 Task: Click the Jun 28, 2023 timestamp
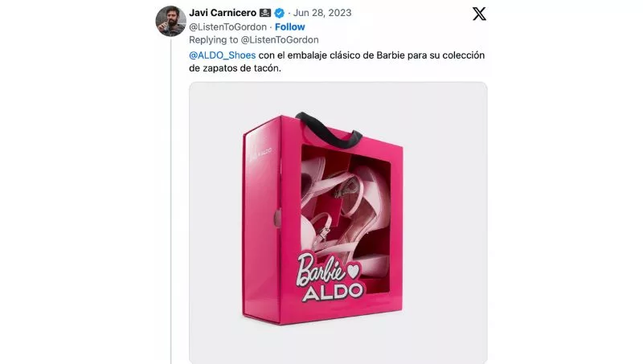point(322,13)
